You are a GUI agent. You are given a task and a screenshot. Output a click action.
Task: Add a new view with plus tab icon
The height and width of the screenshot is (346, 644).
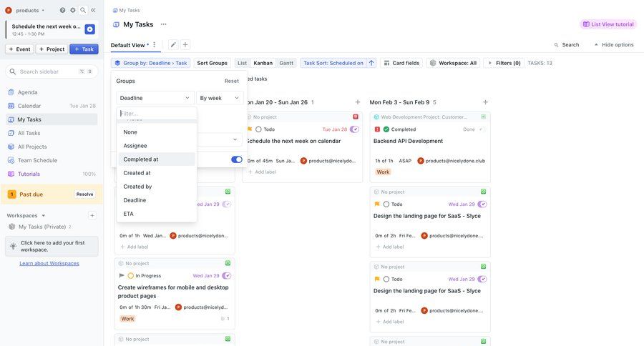185,45
